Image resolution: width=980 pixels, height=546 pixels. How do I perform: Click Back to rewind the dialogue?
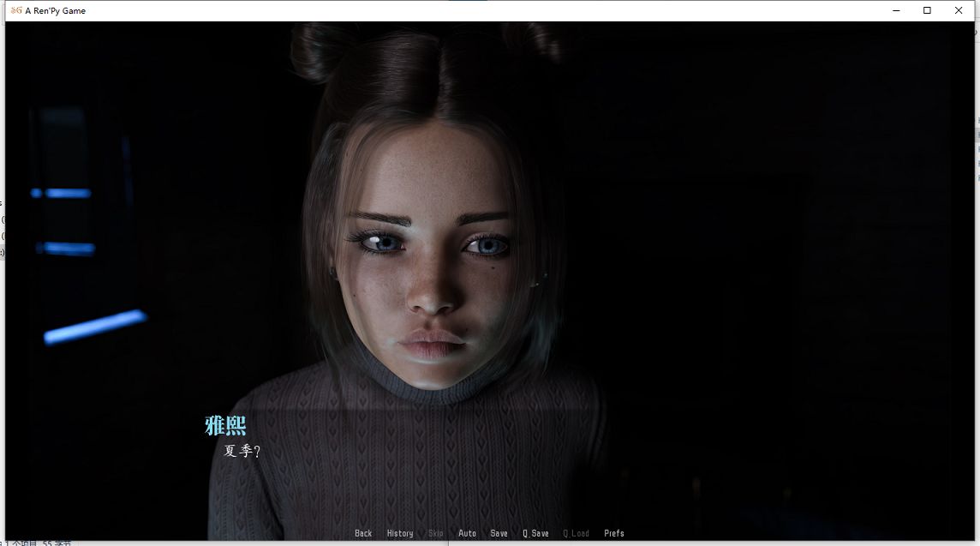coord(363,532)
